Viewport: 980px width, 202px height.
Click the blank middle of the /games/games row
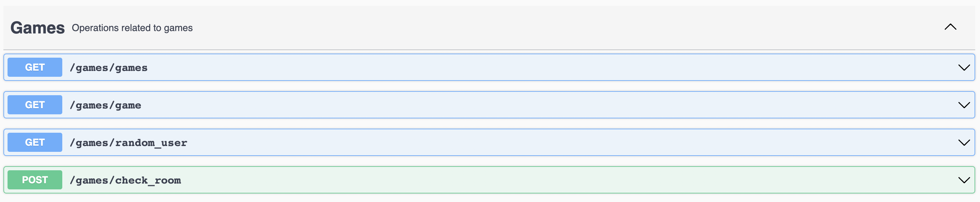533,68
